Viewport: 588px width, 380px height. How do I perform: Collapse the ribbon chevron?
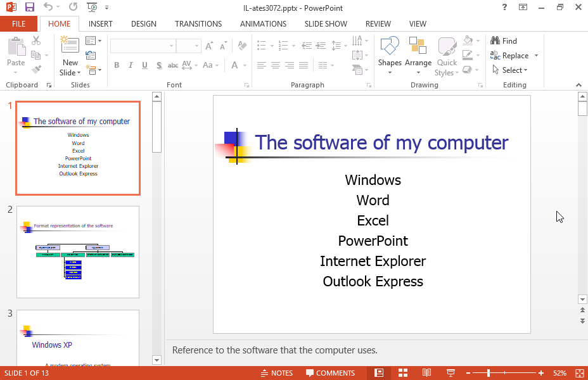pos(578,85)
